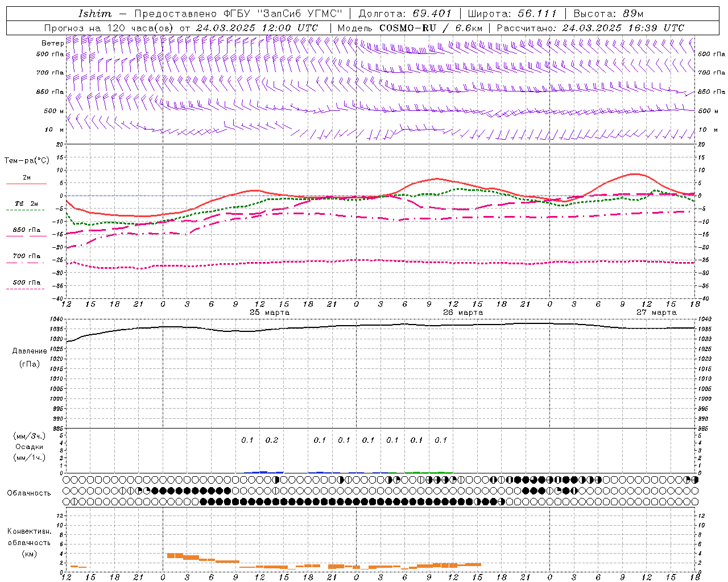Click the dashed line under Td 2м legend
This screenshot has height=582, width=728.
pos(26,210)
